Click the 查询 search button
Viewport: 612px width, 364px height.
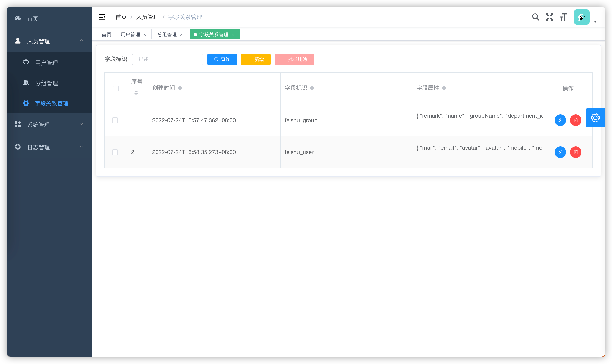222,59
